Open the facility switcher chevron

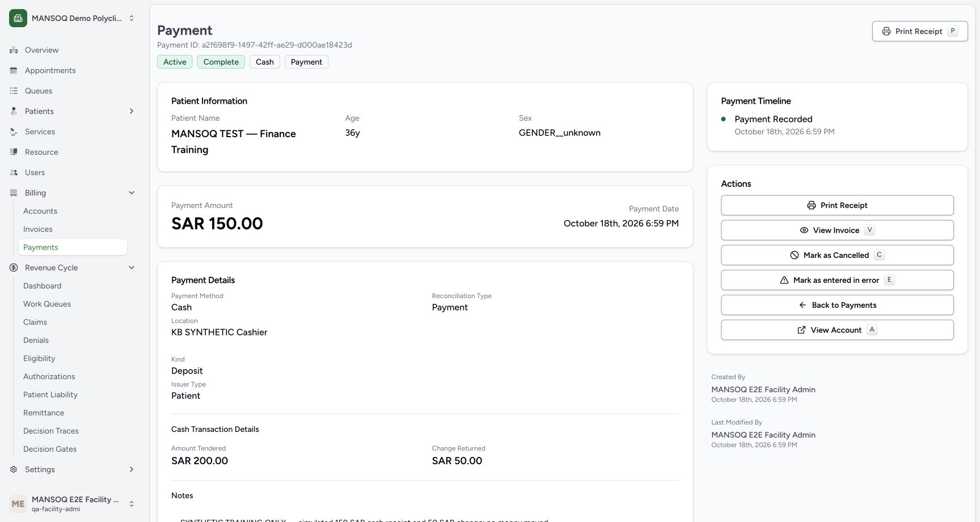point(132,18)
